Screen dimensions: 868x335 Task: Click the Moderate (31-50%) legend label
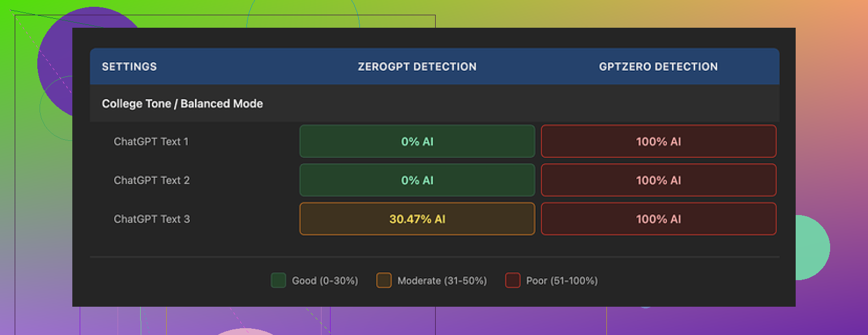(x=442, y=281)
